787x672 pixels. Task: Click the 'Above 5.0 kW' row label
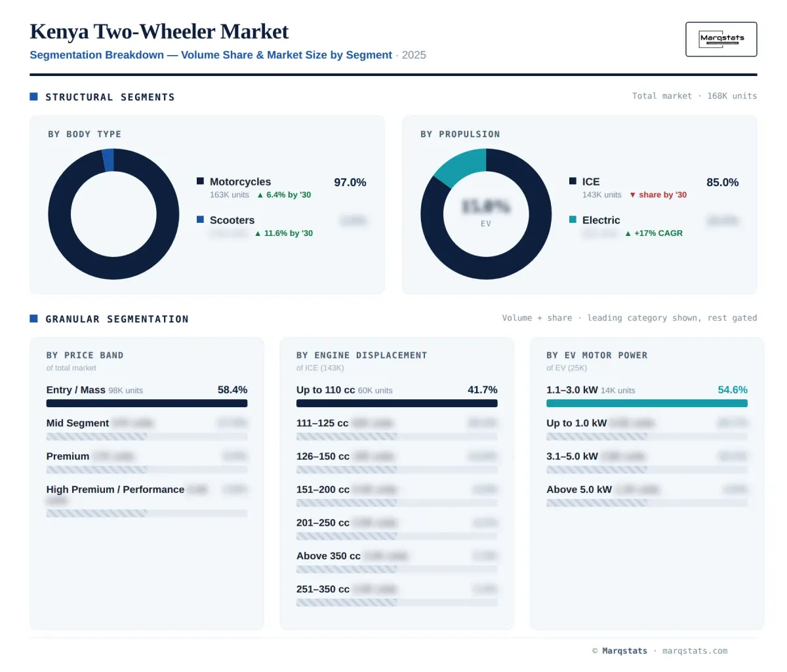click(x=579, y=490)
